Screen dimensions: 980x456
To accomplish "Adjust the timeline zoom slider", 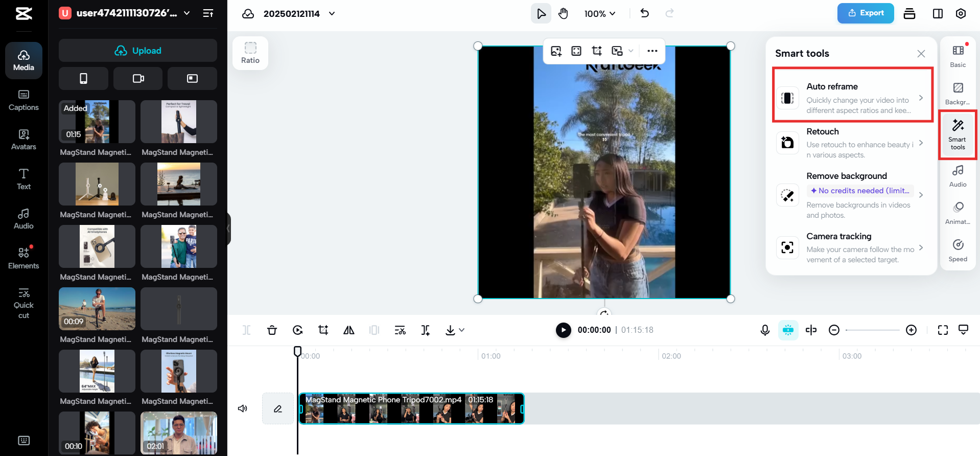I will pyautogui.click(x=872, y=330).
